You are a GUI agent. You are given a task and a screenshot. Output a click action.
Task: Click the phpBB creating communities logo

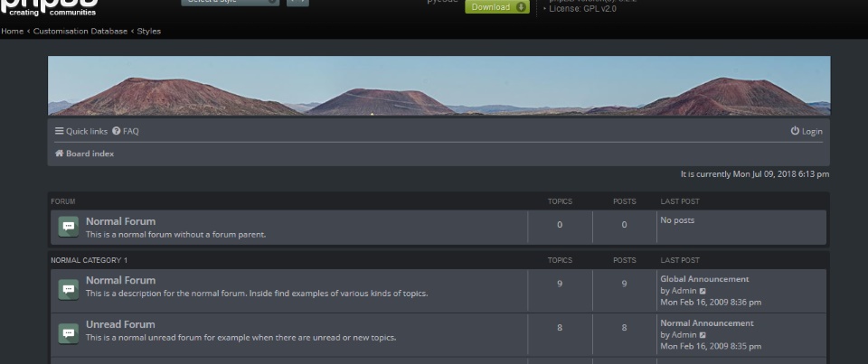(x=49, y=8)
